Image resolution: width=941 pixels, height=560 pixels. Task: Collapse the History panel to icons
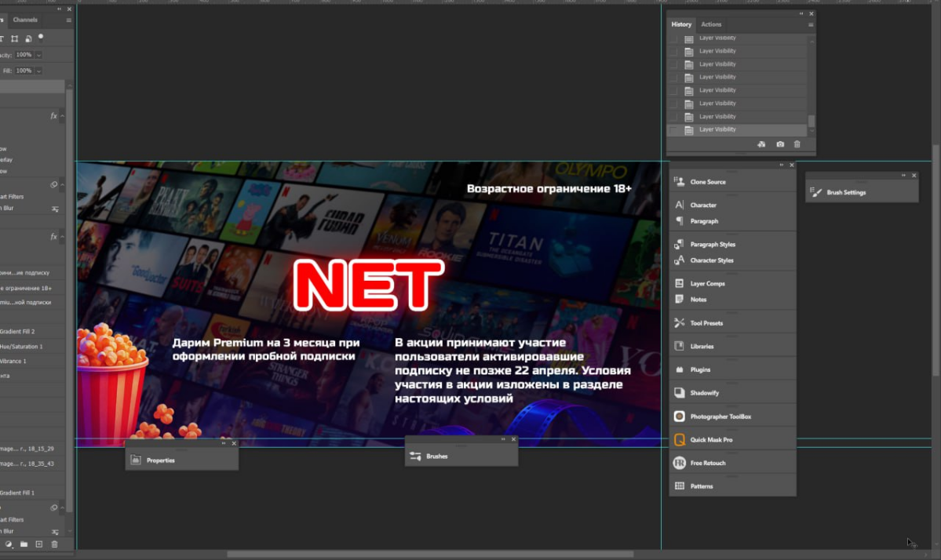[801, 13]
